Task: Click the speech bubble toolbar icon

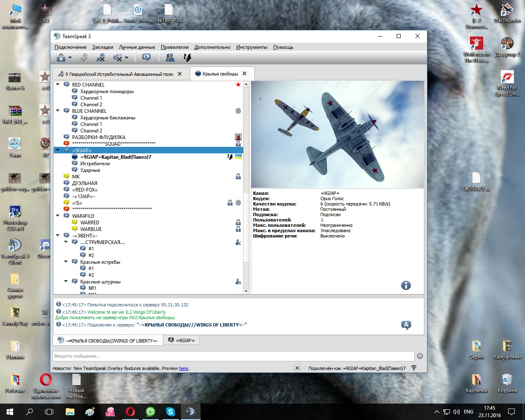Action: pos(146,57)
